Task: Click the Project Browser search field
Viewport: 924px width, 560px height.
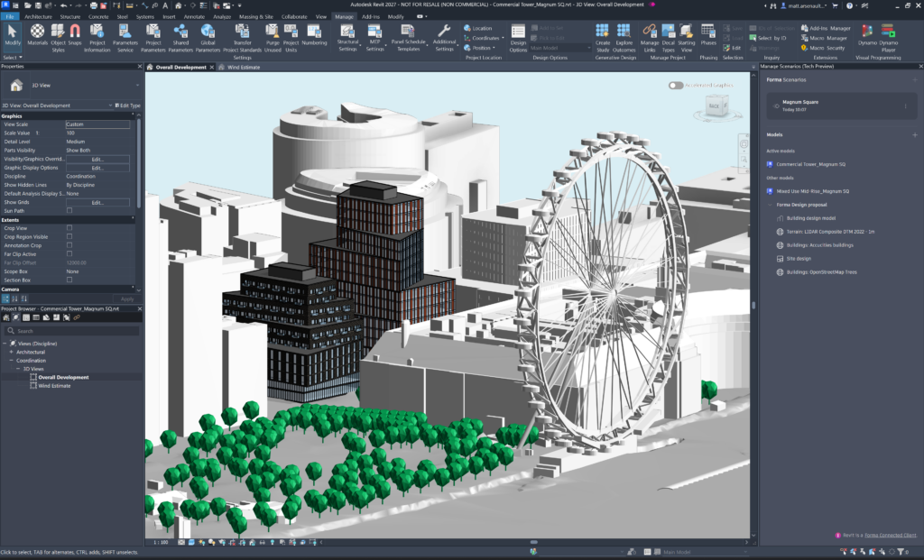Action: tap(72, 331)
